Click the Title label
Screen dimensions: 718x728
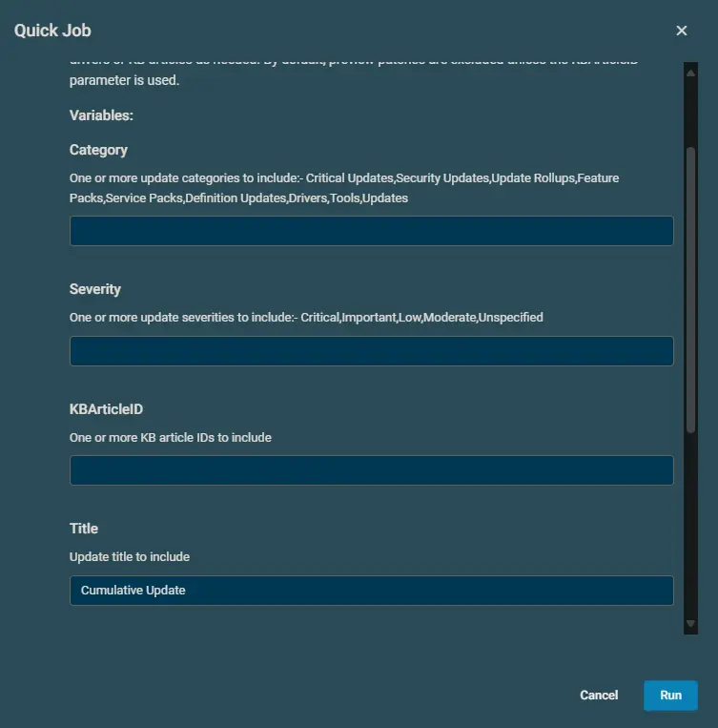point(84,529)
